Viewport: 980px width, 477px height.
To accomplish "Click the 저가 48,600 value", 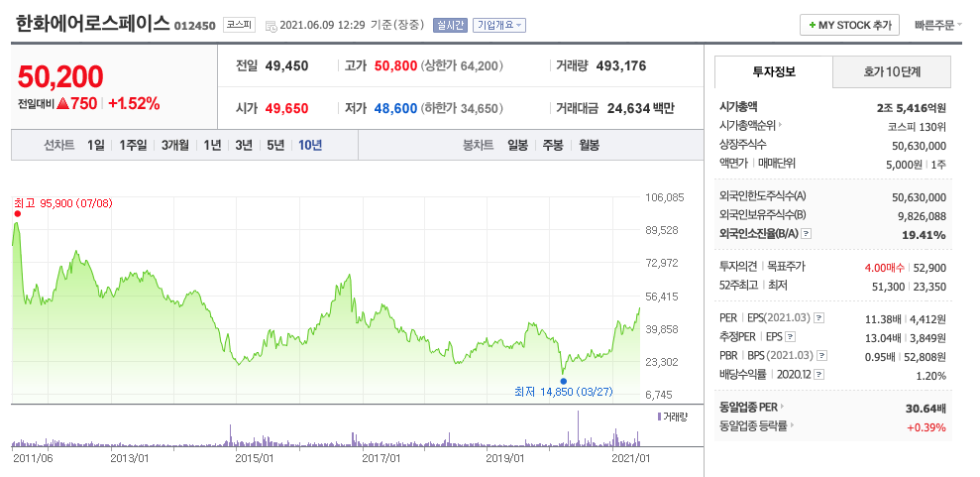I will tap(395, 108).
